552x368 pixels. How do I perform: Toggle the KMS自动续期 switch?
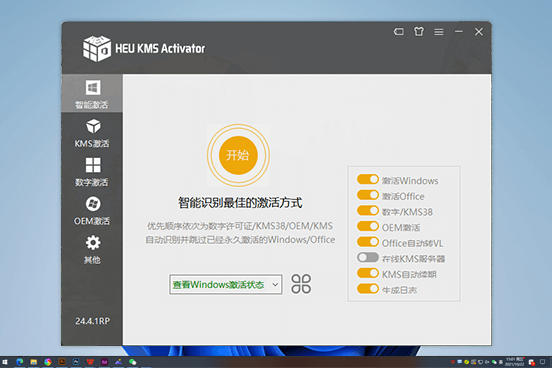[x=368, y=273]
